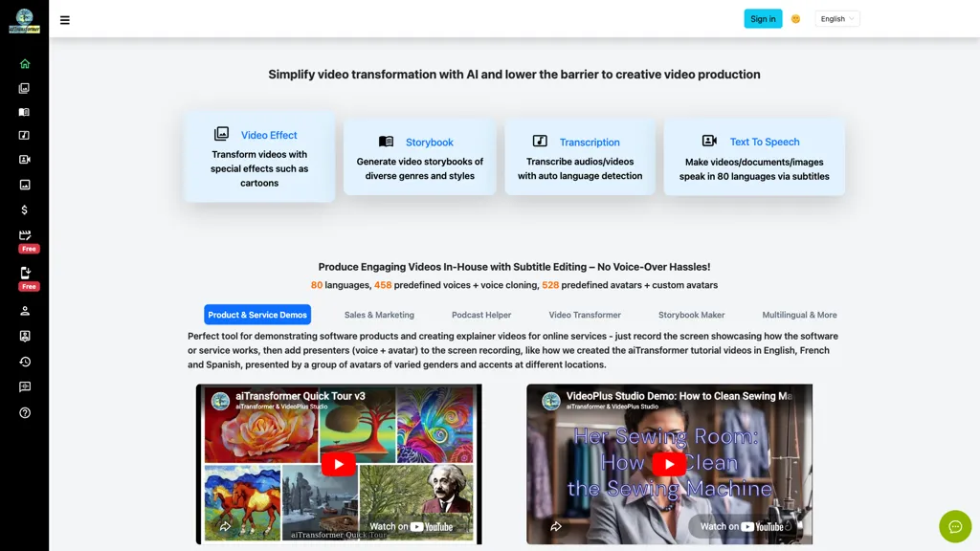The image size is (980, 551).
Task: Click the VideoPlus Studio Demo video title
Action: [x=679, y=396]
